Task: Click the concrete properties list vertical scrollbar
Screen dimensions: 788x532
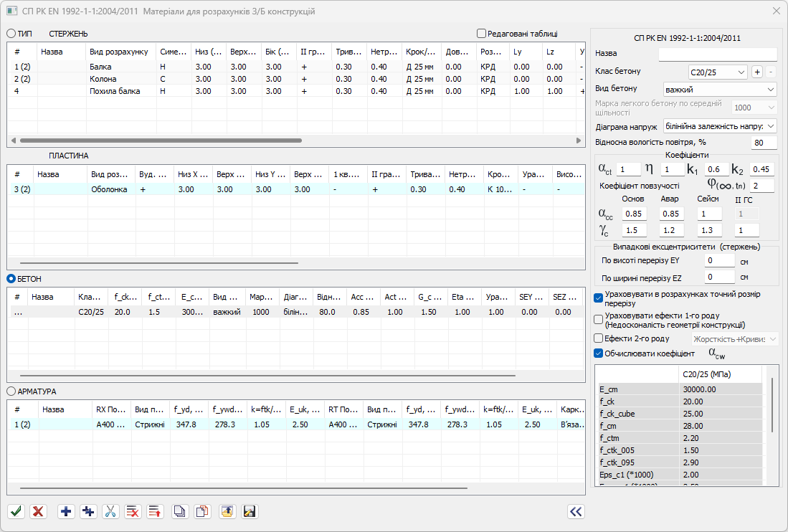Action: [x=772, y=405]
